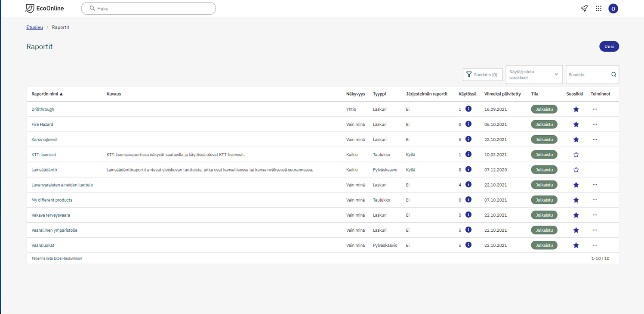Viewport: 644px width, 314px height.
Task: Show usage info for Karsinogeenit
Action: point(468,139)
